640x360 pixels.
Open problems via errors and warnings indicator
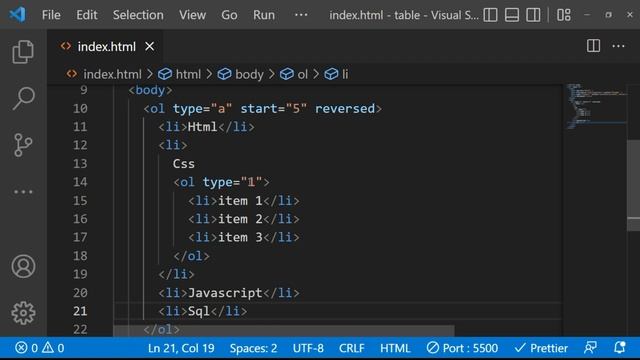click(40, 348)
